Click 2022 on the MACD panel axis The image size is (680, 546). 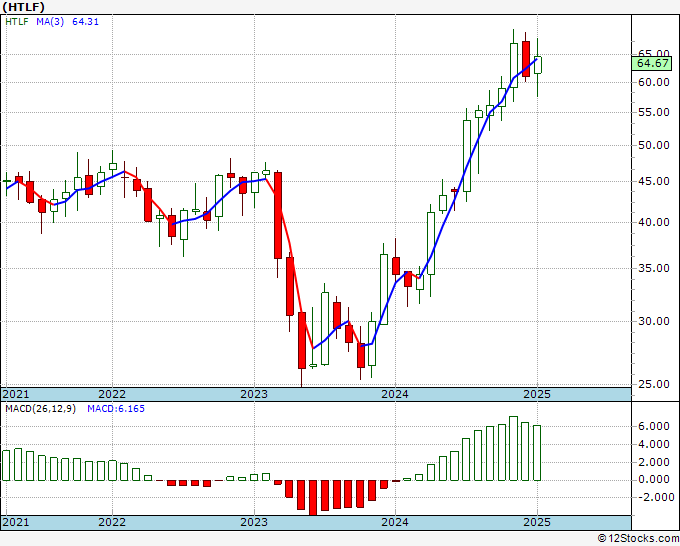coord(112,522)
